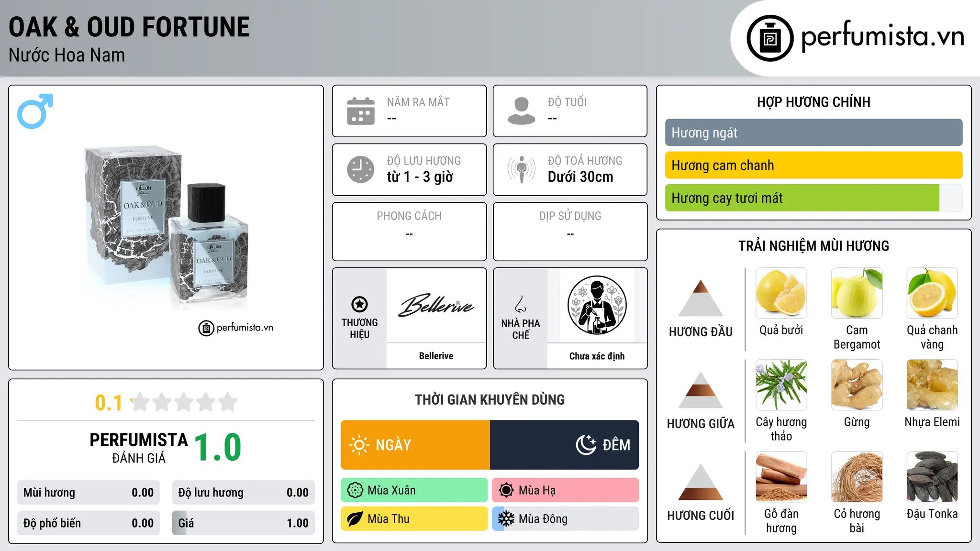Click the male gender symbol icon
The image size is (980, 551).
(x=35, y=111)
